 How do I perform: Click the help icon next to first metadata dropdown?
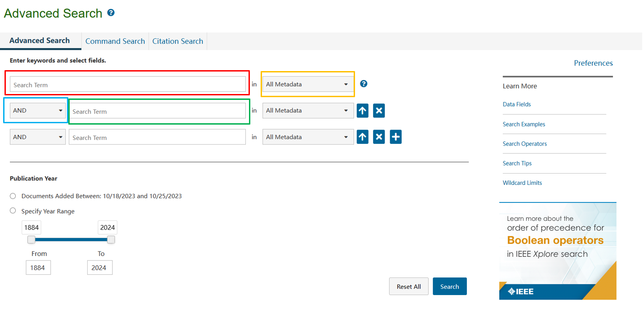point(364,84)
